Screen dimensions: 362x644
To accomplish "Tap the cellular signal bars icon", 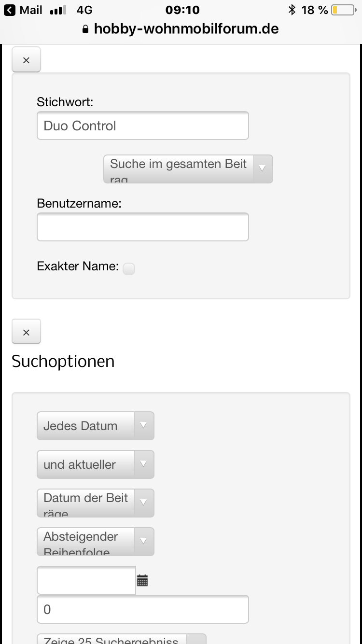I will [x=58, y=10].
